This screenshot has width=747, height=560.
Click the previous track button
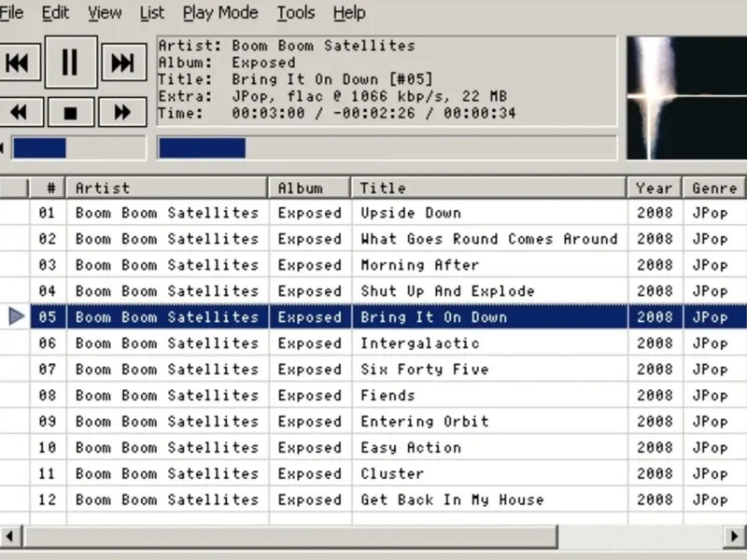click(x=19, y=63)
